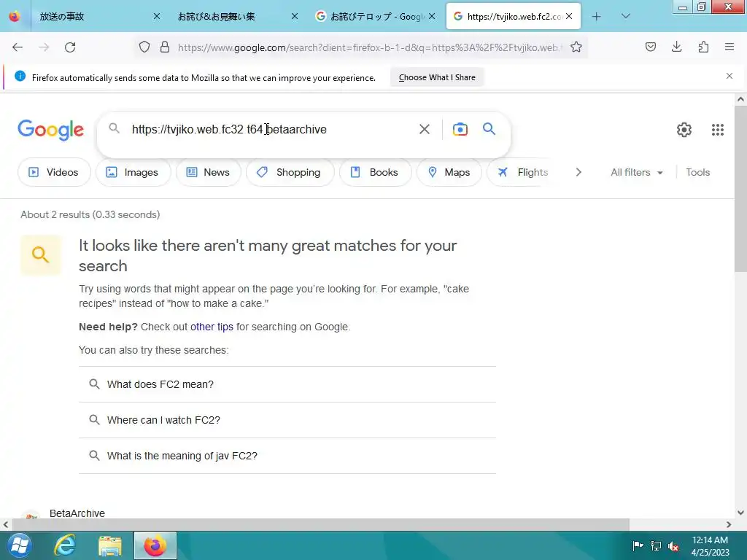Clear the Google search box
The height and width of the screenshot is (560, 747).
[424, 129]
